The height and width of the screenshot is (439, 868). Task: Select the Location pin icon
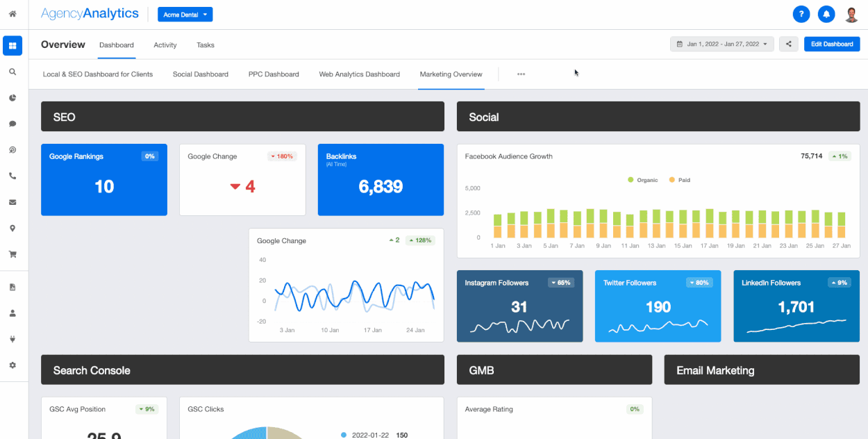tap(12, 228)
